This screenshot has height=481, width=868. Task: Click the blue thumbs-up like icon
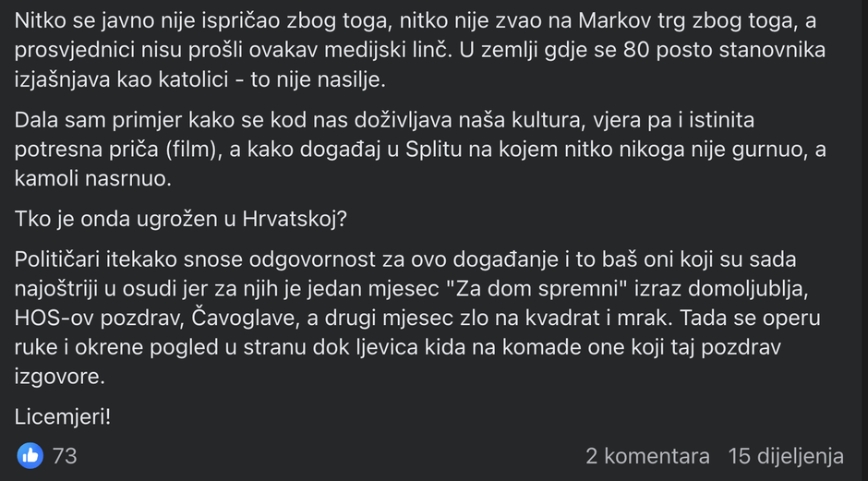tap(30, 454)
